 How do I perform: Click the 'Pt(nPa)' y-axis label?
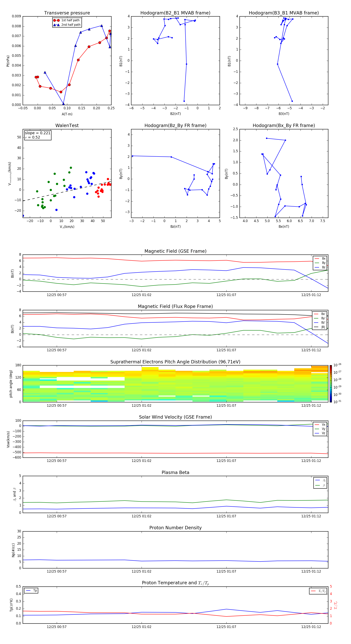click(x=8, y=61)
